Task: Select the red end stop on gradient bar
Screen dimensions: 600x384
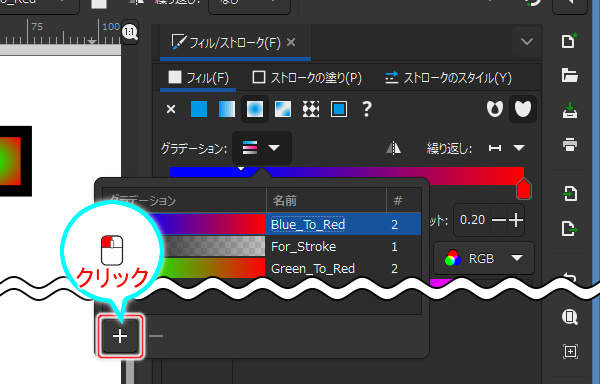Action: click(523, 188)
